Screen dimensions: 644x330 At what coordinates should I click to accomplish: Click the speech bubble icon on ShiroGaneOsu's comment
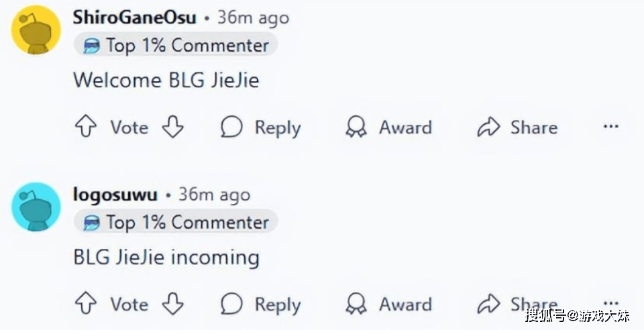coord(231,126)
